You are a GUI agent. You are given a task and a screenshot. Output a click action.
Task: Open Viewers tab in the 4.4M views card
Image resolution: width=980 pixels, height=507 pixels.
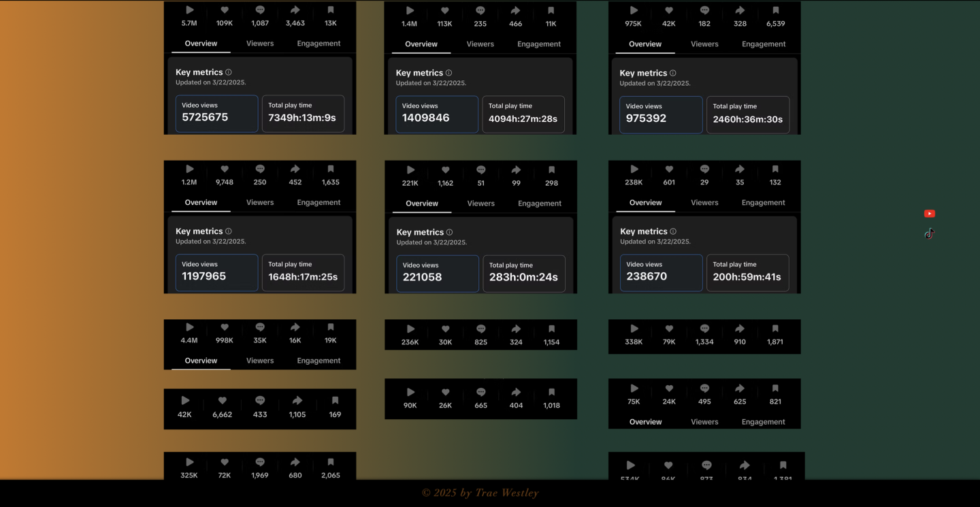(x=260, y=361)
